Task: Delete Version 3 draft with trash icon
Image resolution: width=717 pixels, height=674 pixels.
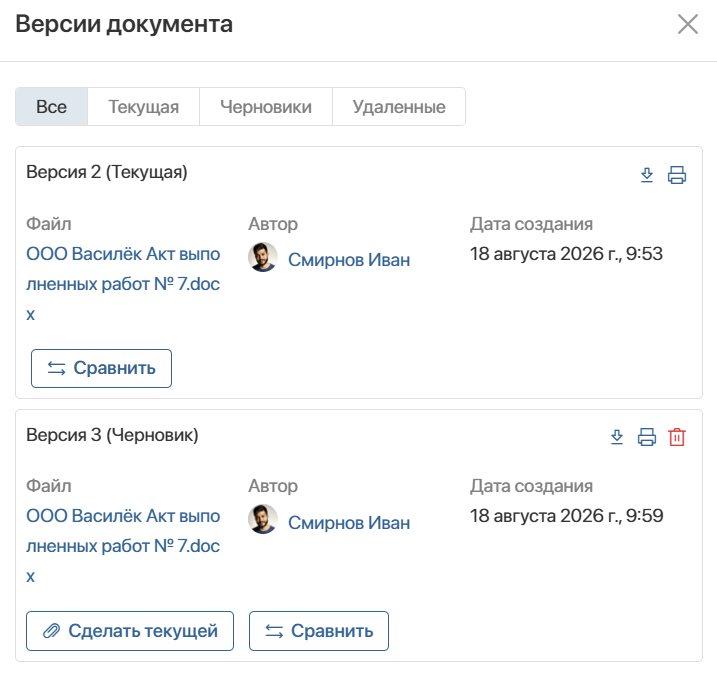Action: 677,437
